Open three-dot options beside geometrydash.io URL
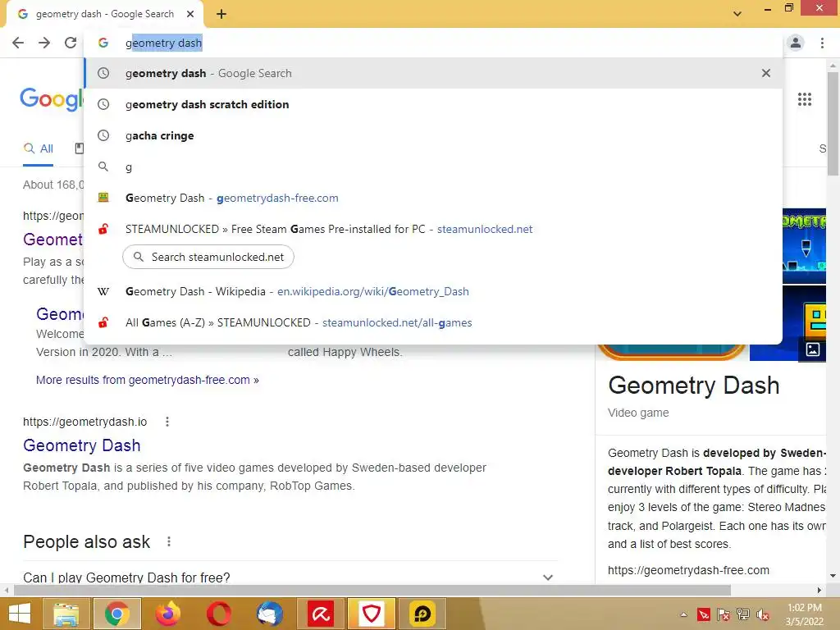 coord(167,422)
